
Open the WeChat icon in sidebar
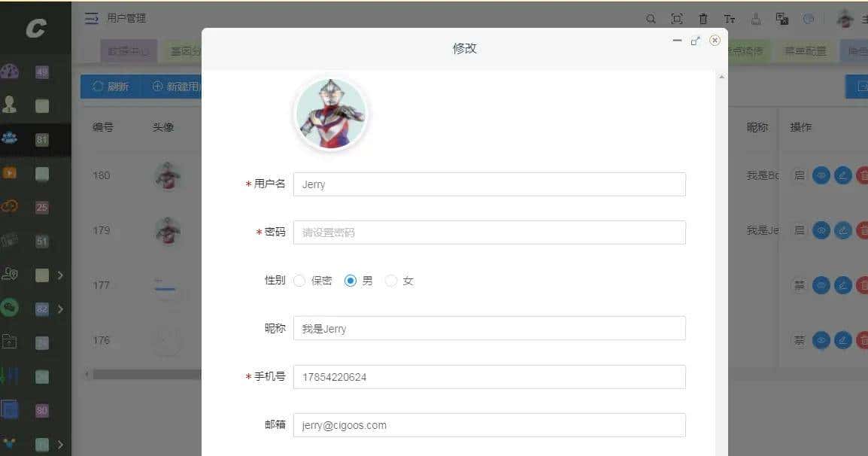10,308
